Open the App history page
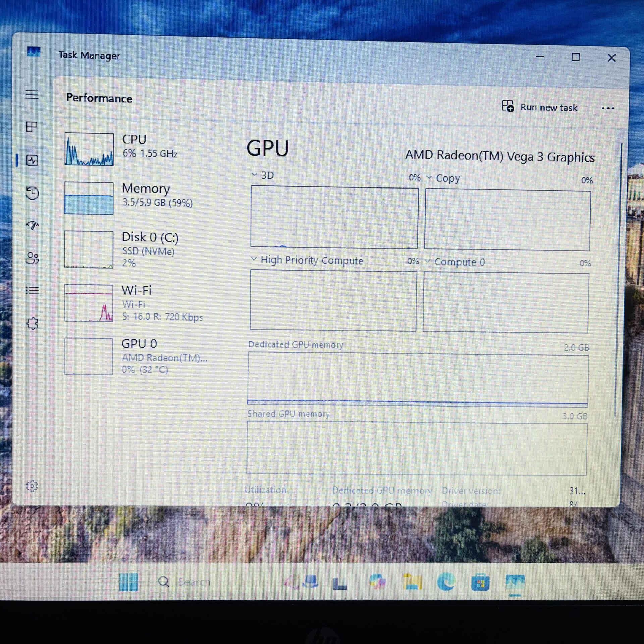This screenshot has height=644, width=644. pyautogui.click(x=33, y=194)
